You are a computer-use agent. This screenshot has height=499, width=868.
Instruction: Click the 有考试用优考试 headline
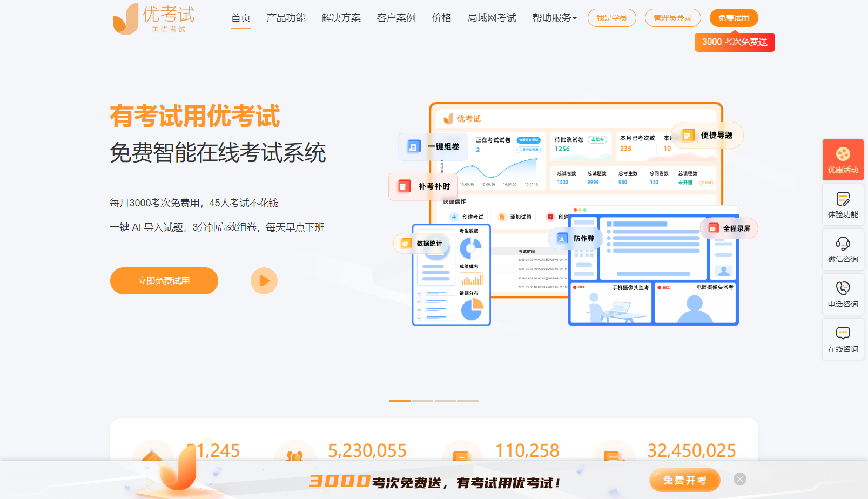(x=195, y=116)
